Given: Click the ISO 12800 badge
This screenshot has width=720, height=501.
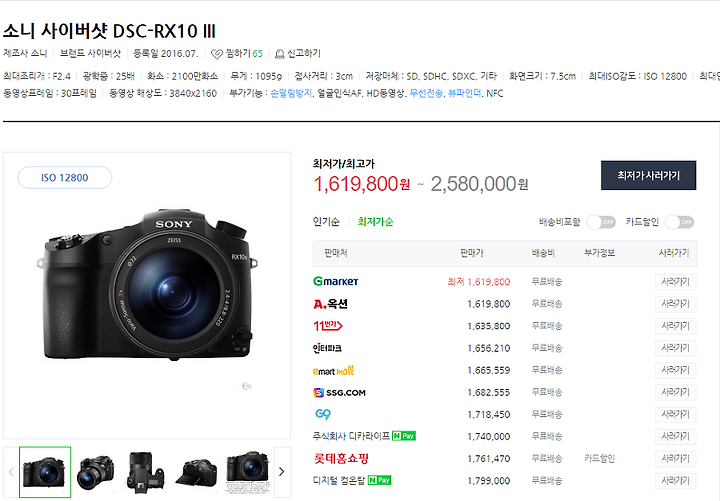Looking at the screenshot, I should coord(65,178).
